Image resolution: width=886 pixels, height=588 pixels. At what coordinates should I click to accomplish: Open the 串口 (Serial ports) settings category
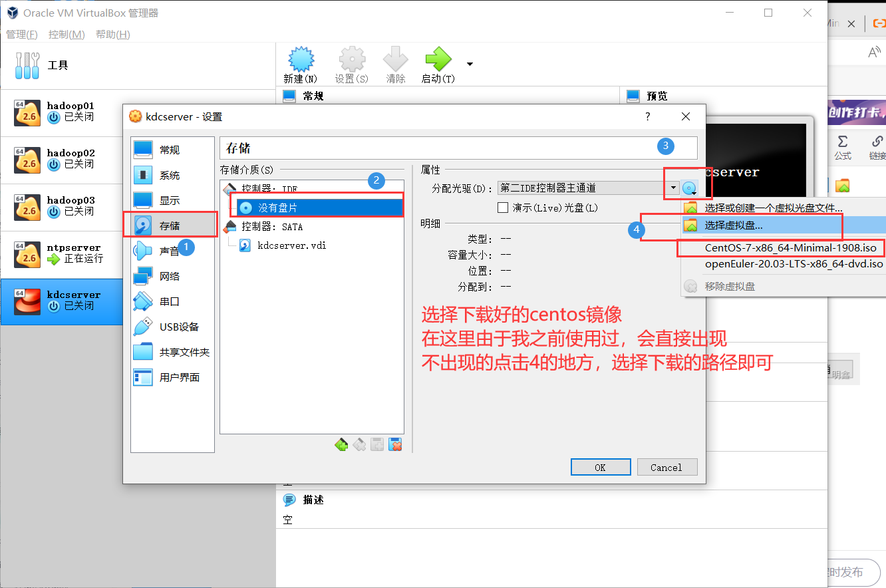click(172, 302)
